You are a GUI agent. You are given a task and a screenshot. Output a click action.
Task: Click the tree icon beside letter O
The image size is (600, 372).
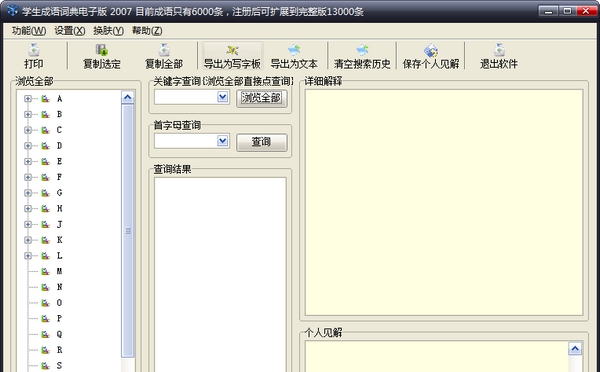pos(46,303)
